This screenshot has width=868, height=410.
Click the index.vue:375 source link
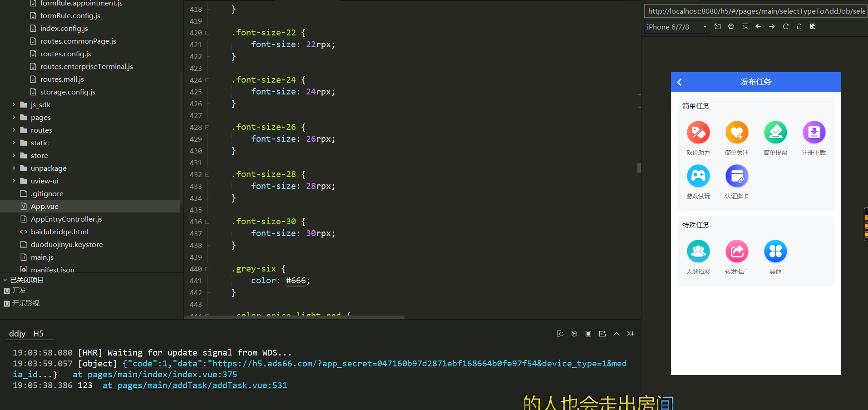coord(155,375)
